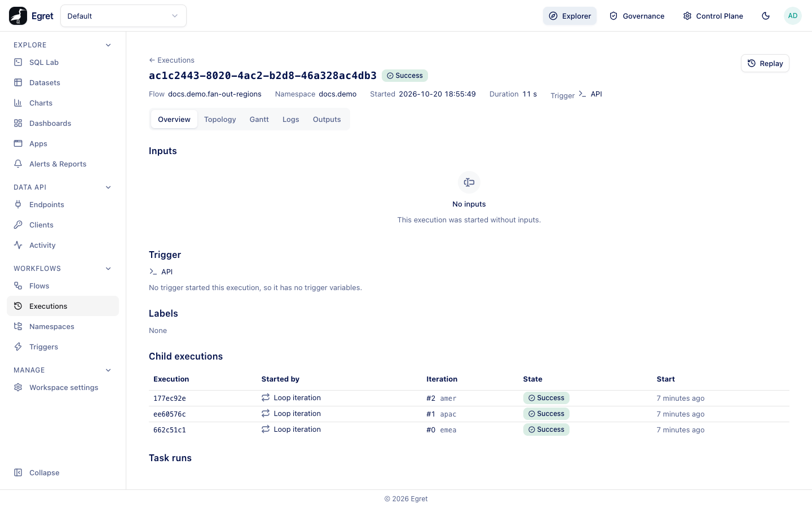Replay this execution
The height and width of the screenshot is (508, 812).
tap(765, 63)
